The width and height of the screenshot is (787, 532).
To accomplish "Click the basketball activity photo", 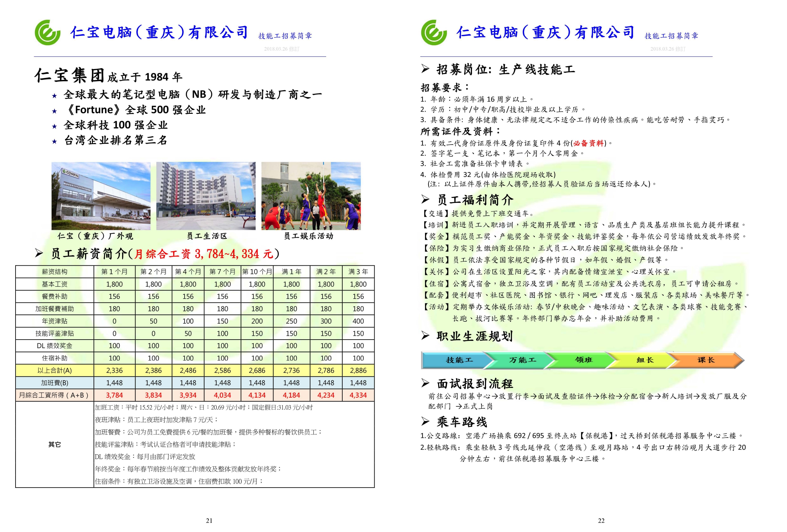I will tap(311, 196).
